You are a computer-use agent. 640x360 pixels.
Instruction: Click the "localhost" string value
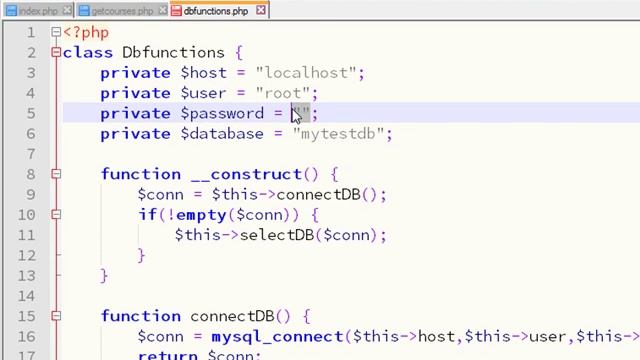(x=306, y=73)
